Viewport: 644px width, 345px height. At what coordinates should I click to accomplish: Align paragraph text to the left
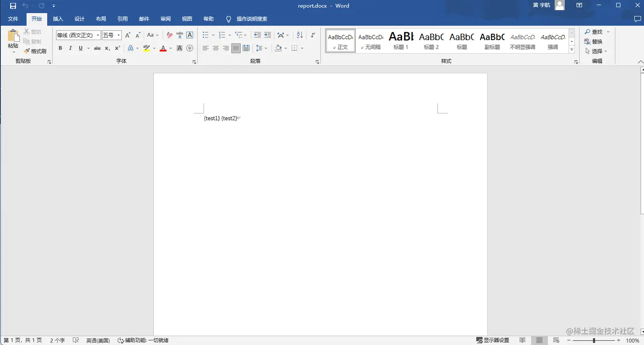click(206, 48)
